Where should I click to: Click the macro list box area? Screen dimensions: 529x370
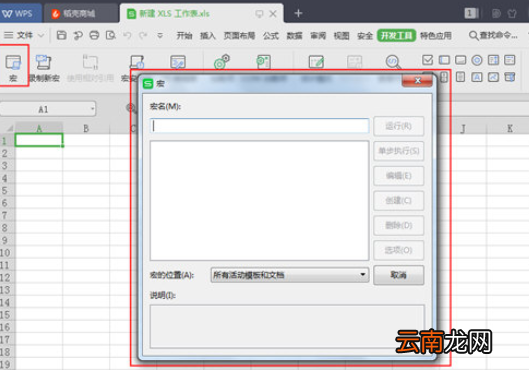259,201
